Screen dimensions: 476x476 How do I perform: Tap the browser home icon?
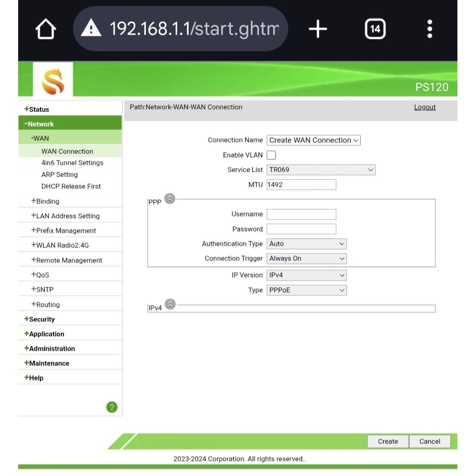pyautogui.click(x=46, y=30)
